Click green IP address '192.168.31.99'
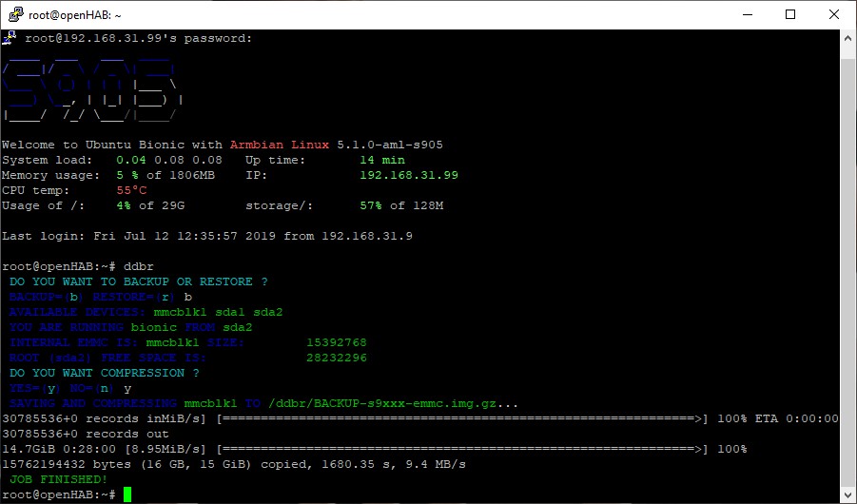 click(x=409, y=176)
